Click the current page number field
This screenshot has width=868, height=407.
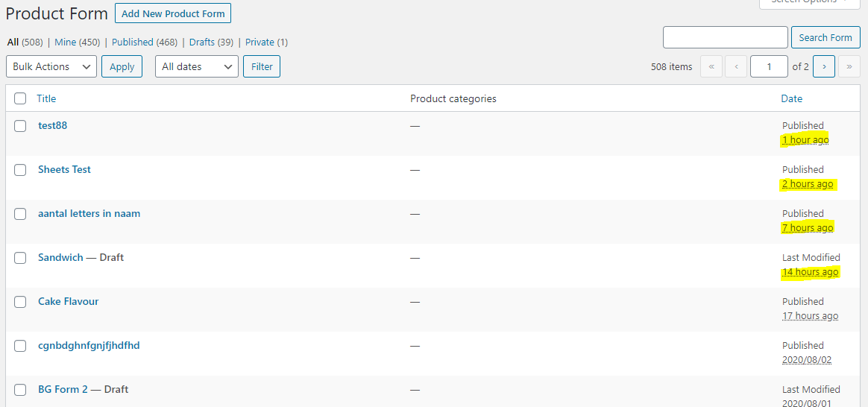click(769, 66)
